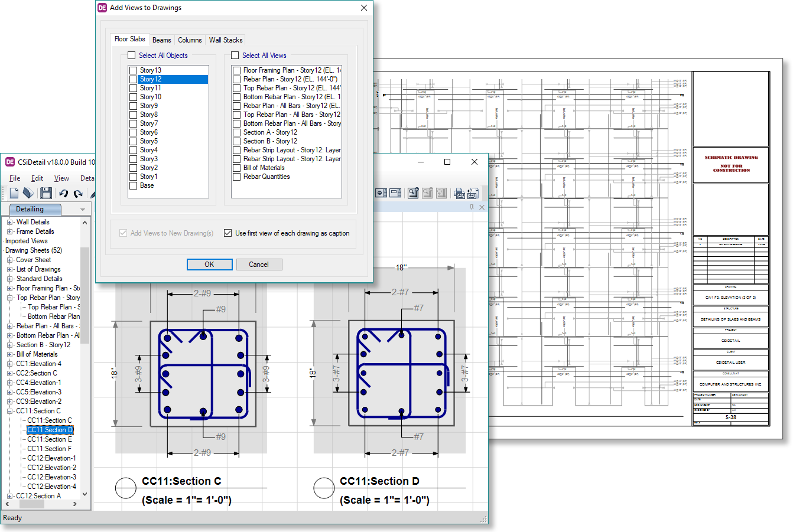Switch to the Beams tab
This screenshot has height=532, width=793.
tap(162, 40)
